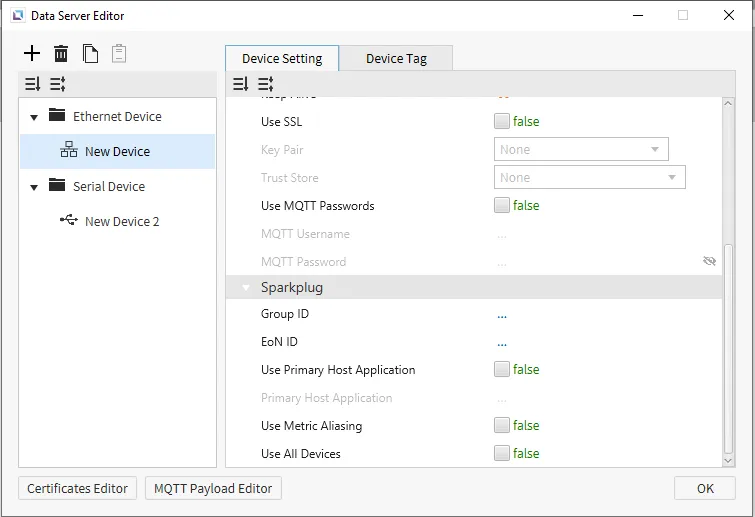755x517 pixels.
Task: Click expand-all icon in device tree toolbar
Action: click(x=33, y=85)
